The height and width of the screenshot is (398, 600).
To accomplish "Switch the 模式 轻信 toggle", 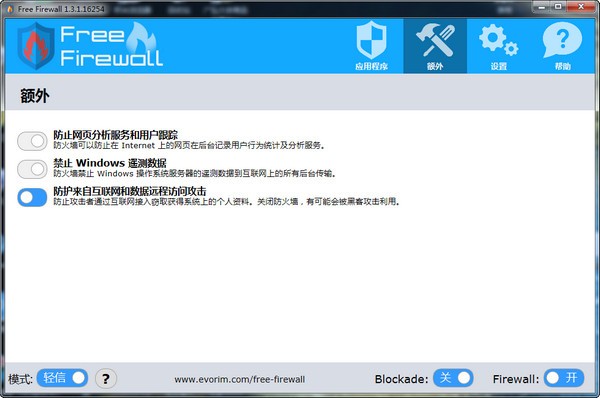I will tap(62, 378).
